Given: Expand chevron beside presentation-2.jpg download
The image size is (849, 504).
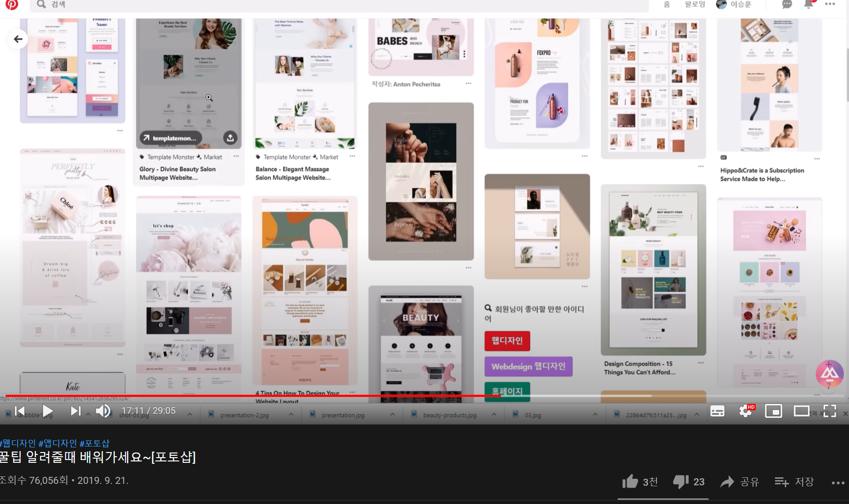Looking at the screenshot, I should pos(291,415).
